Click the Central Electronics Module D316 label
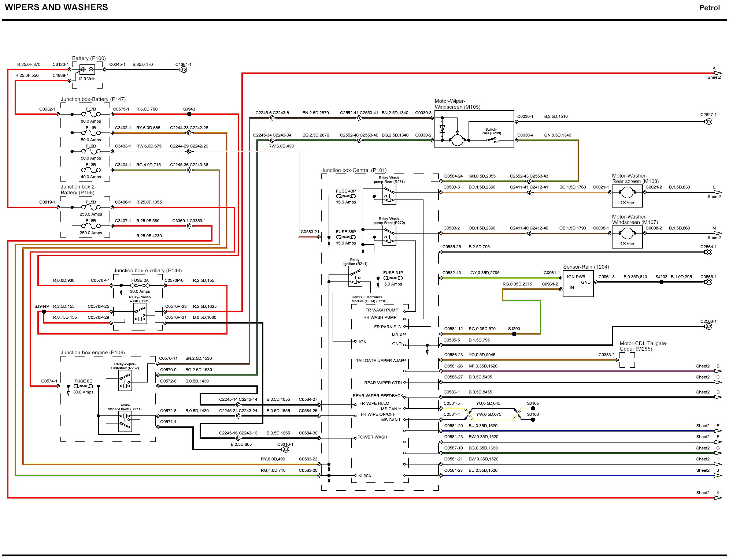The image size is (729, 560). click(369, 299)
